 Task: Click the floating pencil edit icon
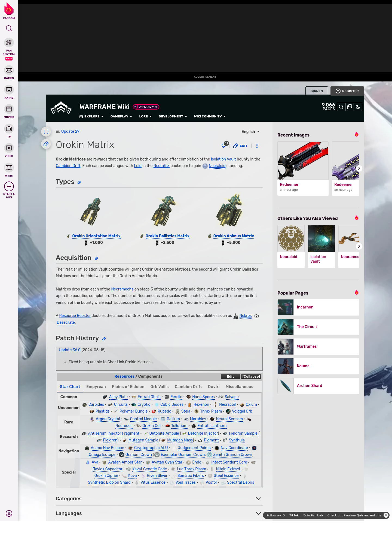tap(46, 144)
